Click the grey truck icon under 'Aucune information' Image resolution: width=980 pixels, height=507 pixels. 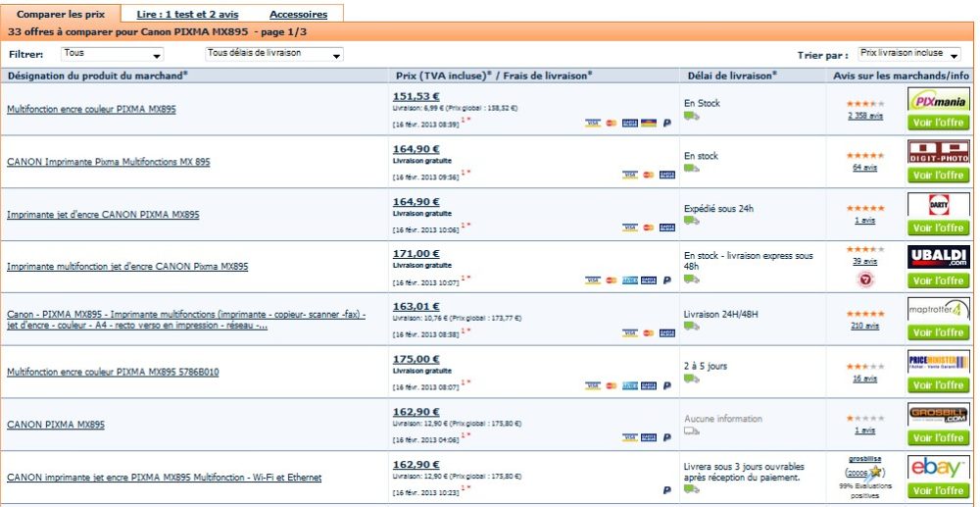tap(691, 431)
